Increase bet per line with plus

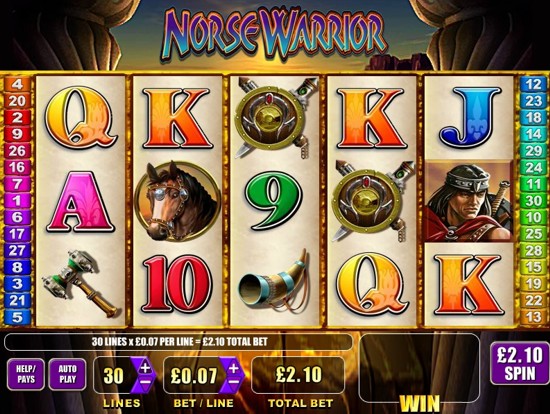(234, 368)
